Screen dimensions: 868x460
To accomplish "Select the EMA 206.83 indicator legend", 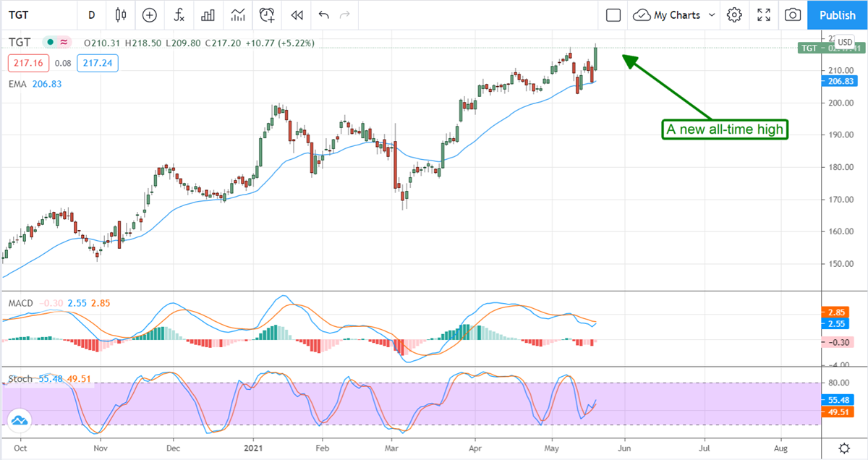I will [35, 84].
